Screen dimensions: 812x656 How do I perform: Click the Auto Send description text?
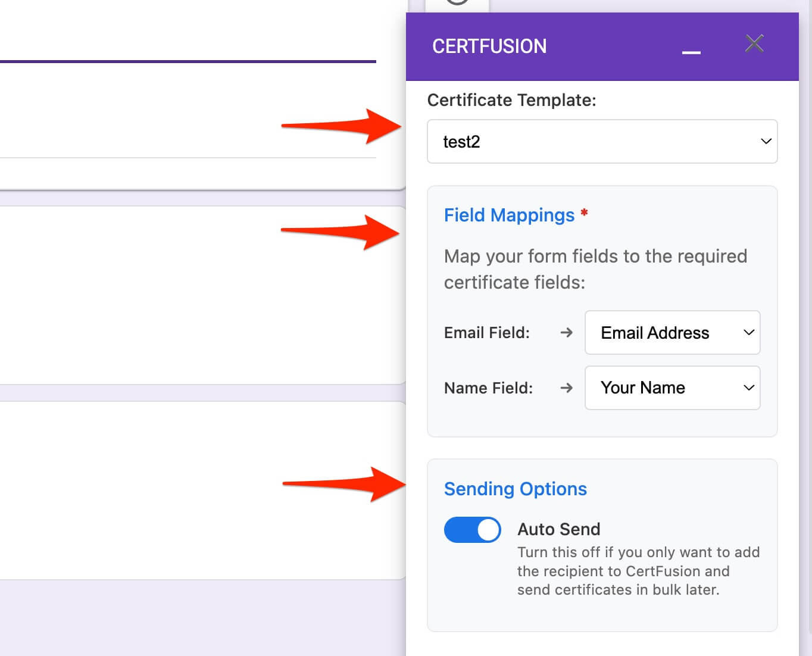point(638,571)
